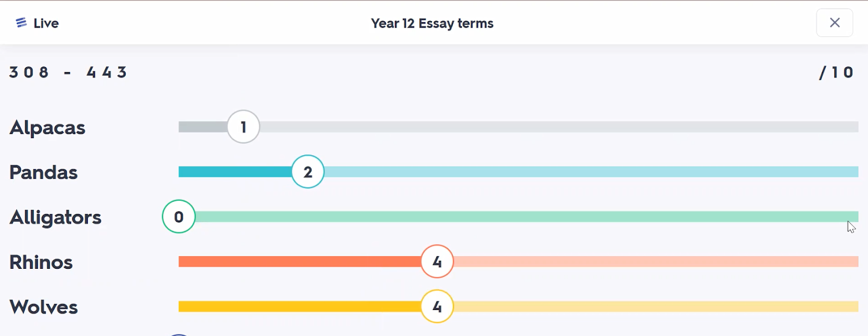Click the yellow Wolves progress bar track
The width and height of the screenshot is (868, 336).
651,307
